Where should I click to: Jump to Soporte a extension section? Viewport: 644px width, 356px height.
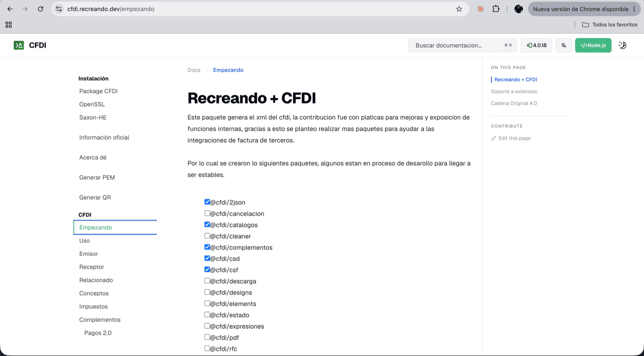[x=514, y=91]
